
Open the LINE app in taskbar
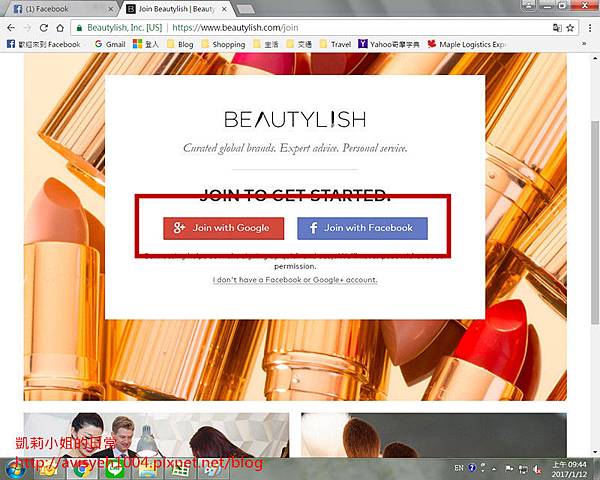click(x=115, y=470)
